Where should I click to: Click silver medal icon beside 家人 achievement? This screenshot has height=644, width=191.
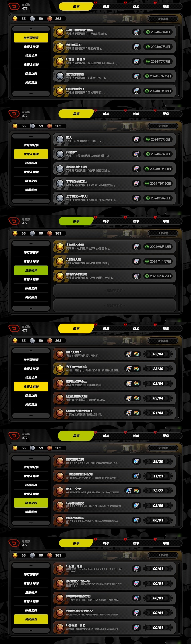(x=60, y=139)
